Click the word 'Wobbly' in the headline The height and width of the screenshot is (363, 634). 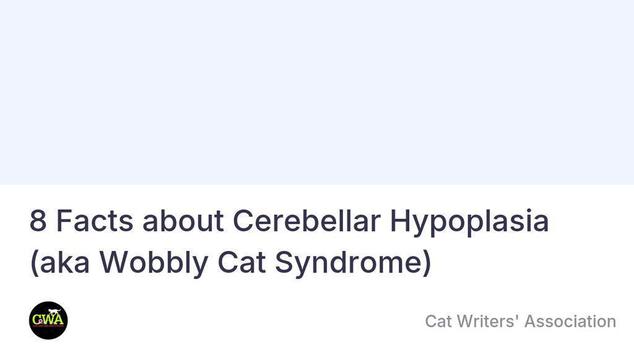pyautogui.click(x=154, y=263)
